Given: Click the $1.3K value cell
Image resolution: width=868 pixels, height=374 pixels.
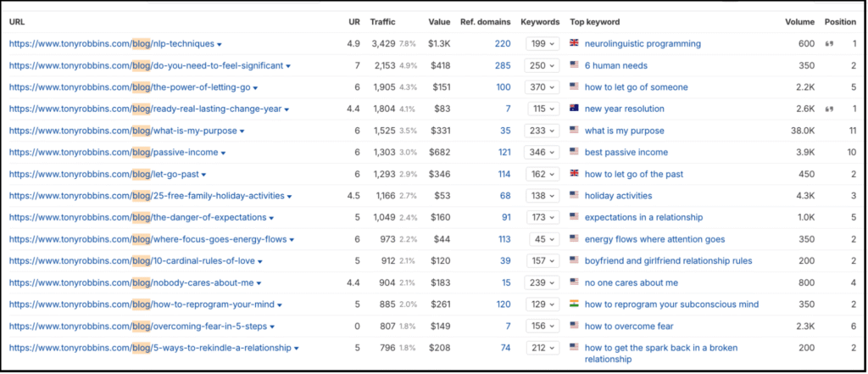Looking at the screenshot, I should (x=440, y=44).
